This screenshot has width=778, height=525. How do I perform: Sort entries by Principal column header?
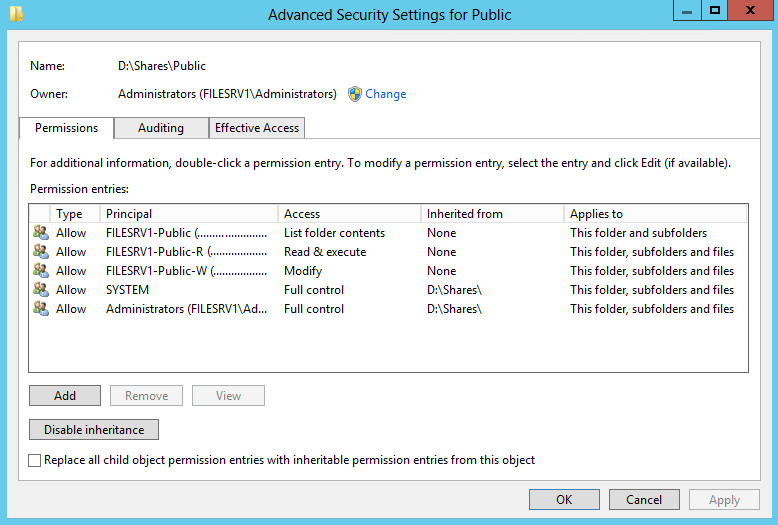[x=188, y=214]
